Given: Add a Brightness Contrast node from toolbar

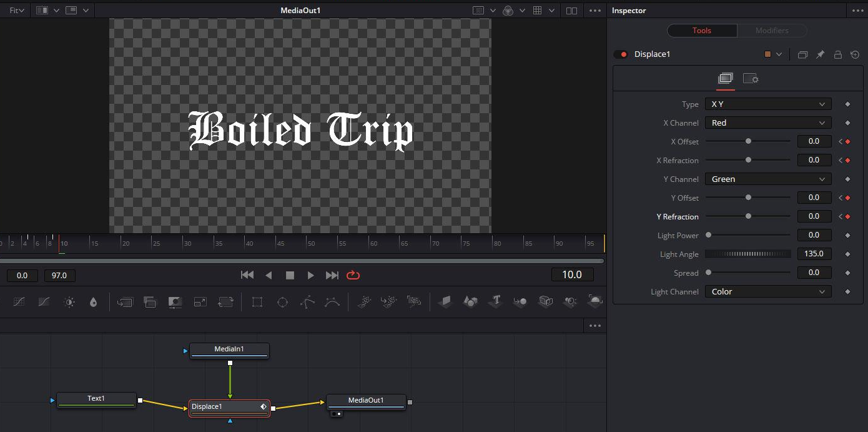Looking at the screenshot, I should tap(69, 302).
